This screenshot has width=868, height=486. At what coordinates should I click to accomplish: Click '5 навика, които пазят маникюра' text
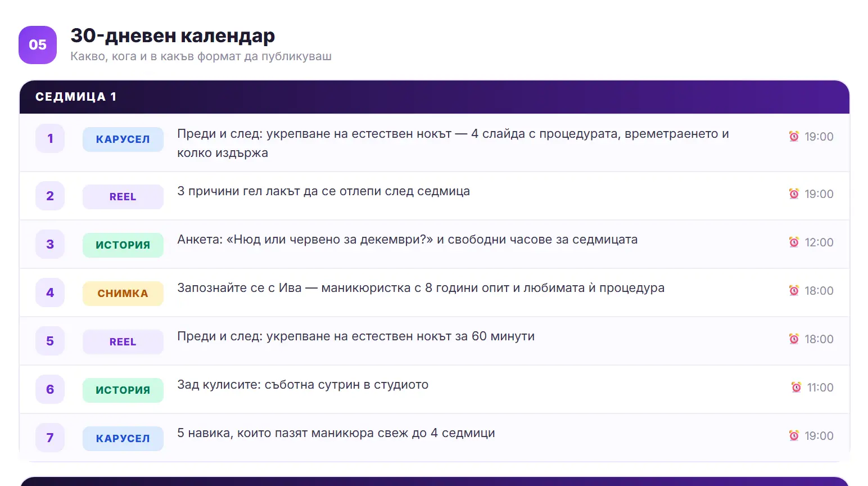click(x=336, y=433)
